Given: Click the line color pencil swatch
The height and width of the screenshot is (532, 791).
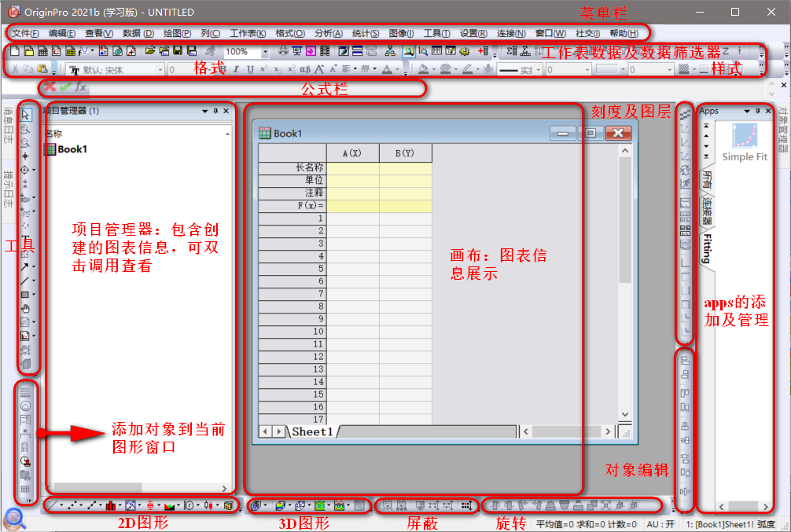Looking at the screenshot, I should pos(467,70).
